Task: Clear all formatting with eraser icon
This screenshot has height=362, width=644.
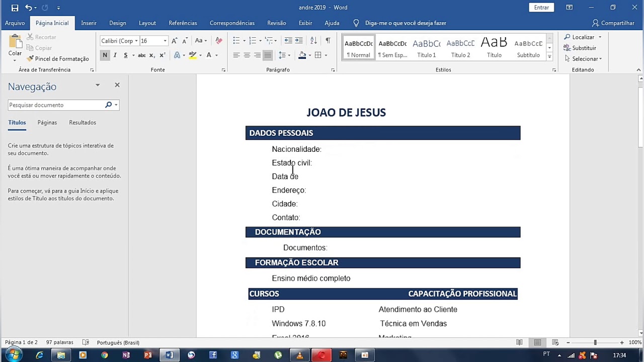Action: [218, 41]
